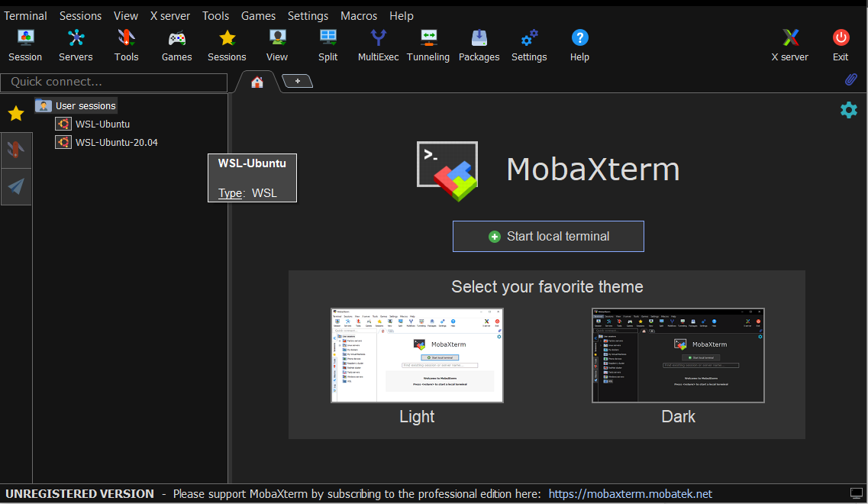Image resolution: width=868 pixels, height=504 pixels.
Task: Select the Macros paper plane sidebar tab
Action: coord(16,186)
